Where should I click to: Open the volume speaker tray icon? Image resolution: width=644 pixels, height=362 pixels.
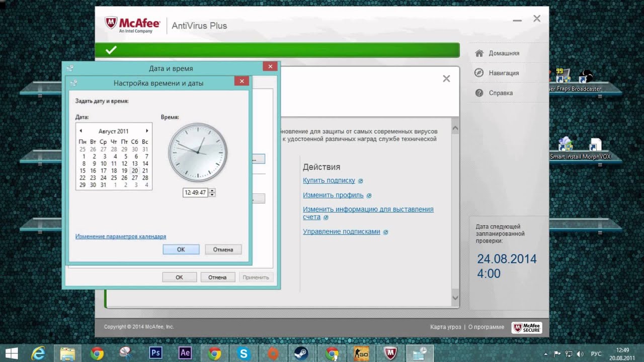(579, 353)
